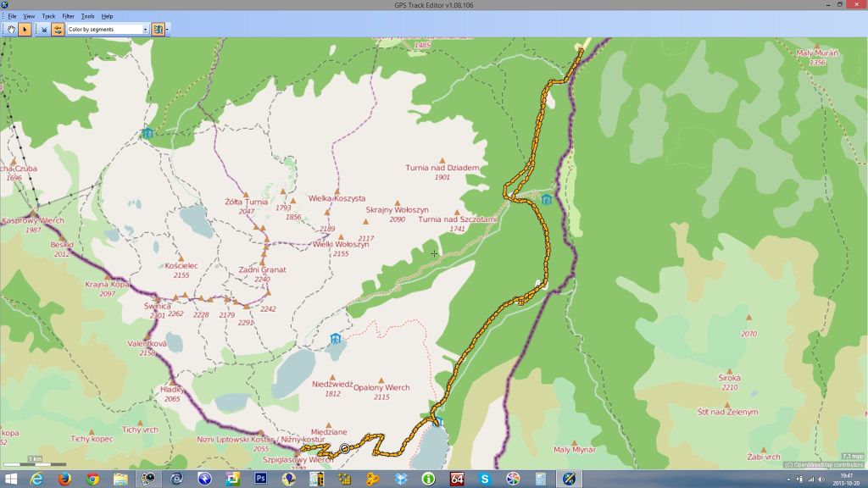The width and height of the screenshot is (868, 488).
Task: Click the OpenStreetMap contributors link
Action: (825, 464)
